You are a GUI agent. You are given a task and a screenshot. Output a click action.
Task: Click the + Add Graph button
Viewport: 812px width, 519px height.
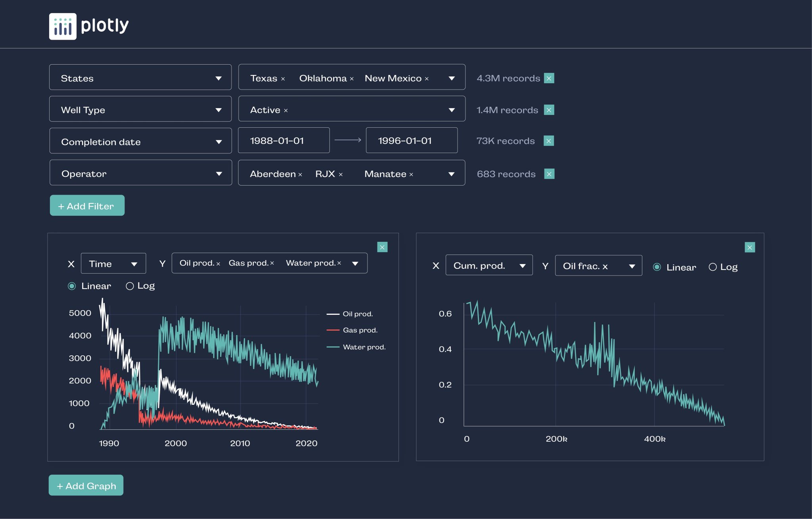pyautogui.click(x=86, y=485)
